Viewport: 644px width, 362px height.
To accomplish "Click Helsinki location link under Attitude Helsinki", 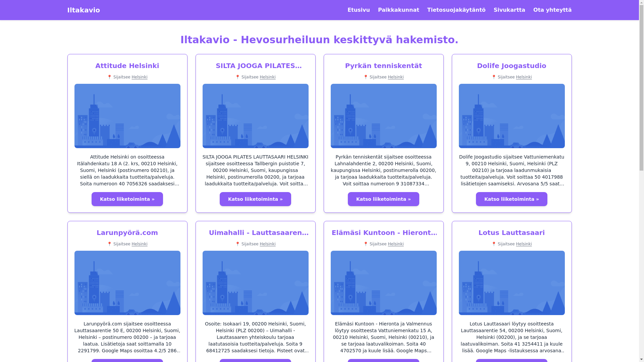I will 140,77.
